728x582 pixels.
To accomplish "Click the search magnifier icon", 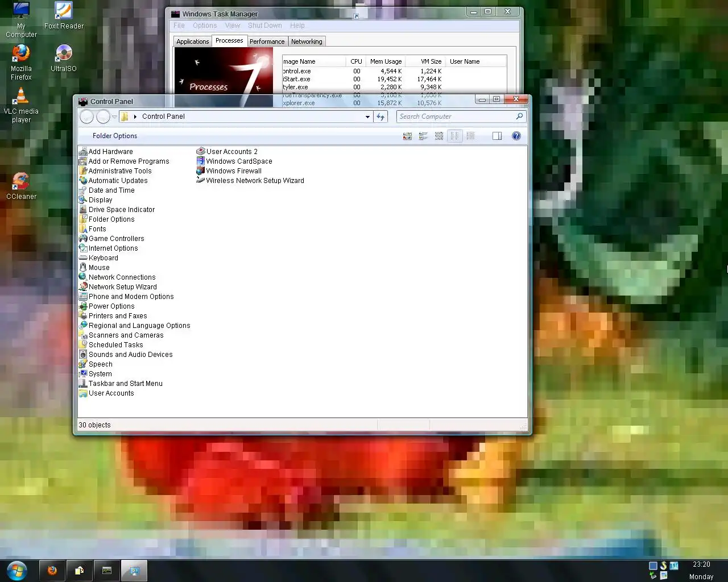I will pyautogui.click(x=519, y=117).
